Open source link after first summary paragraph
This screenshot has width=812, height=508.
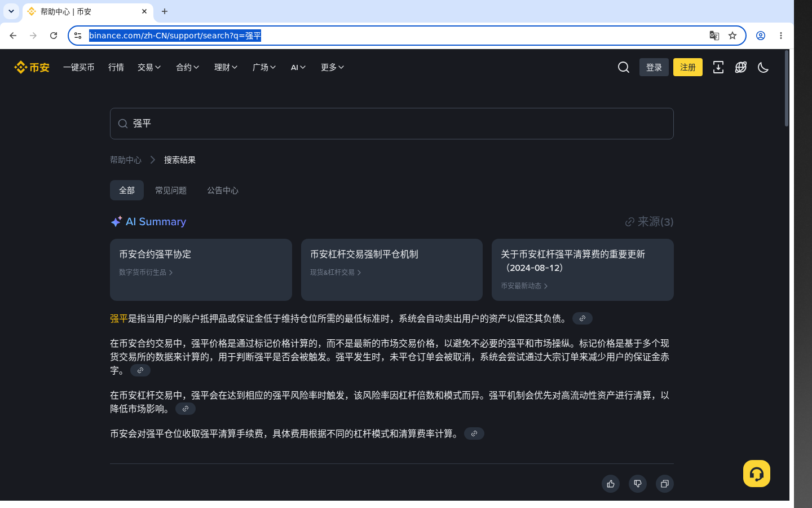point(582,318)
